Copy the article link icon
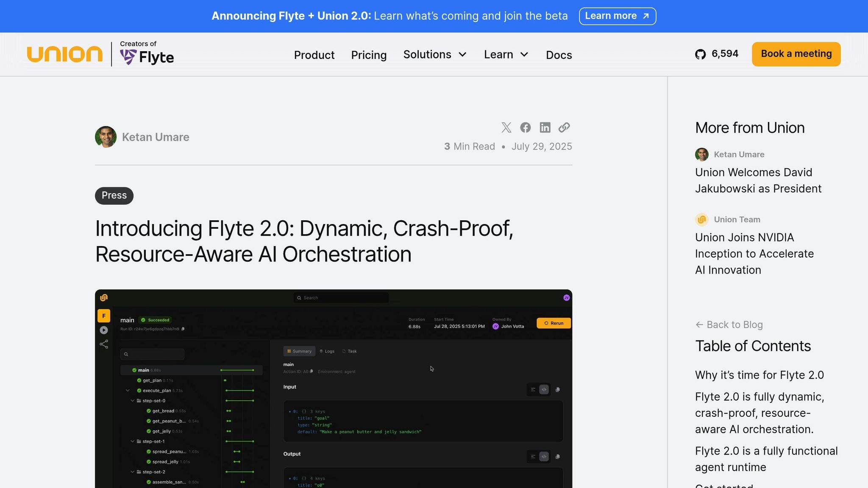This screenshot has height=488, width=868. click(x=564, y=128)
